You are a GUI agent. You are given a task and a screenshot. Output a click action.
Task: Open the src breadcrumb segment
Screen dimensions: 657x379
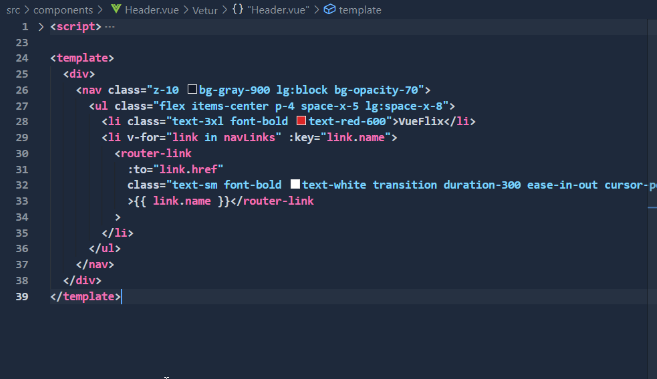click(13, 10)
